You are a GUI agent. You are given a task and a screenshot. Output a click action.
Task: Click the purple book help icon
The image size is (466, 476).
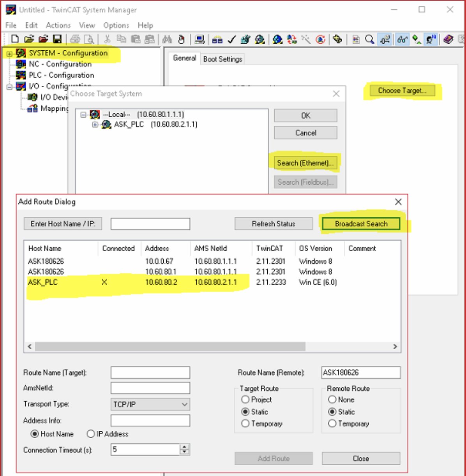[x=448, y=39]
